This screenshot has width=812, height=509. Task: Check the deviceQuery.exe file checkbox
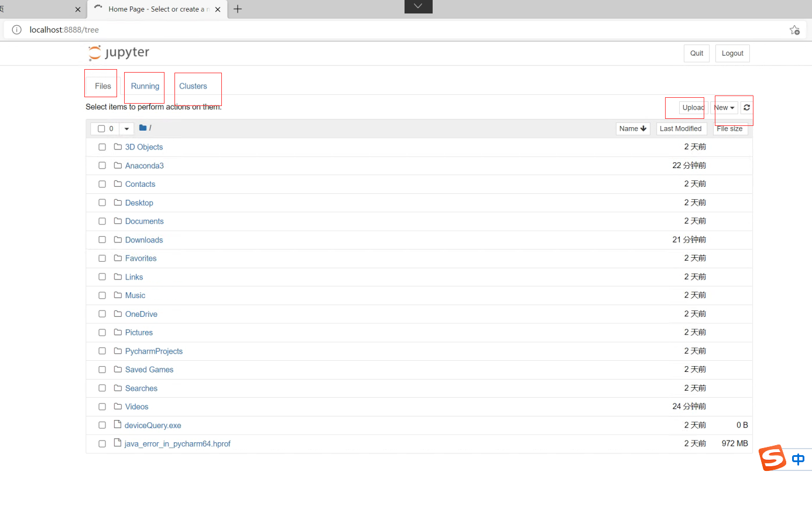tap(102, 425)
